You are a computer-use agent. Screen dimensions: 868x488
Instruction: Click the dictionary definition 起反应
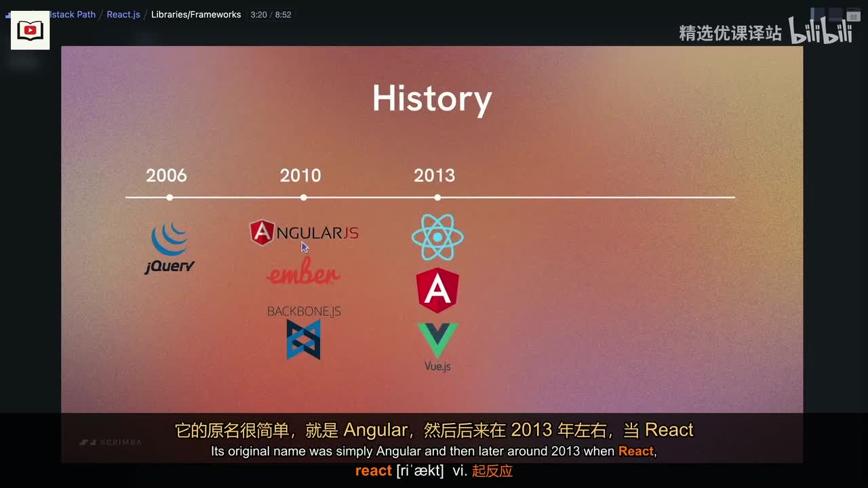pyautogui.click(x=492, y=470)
